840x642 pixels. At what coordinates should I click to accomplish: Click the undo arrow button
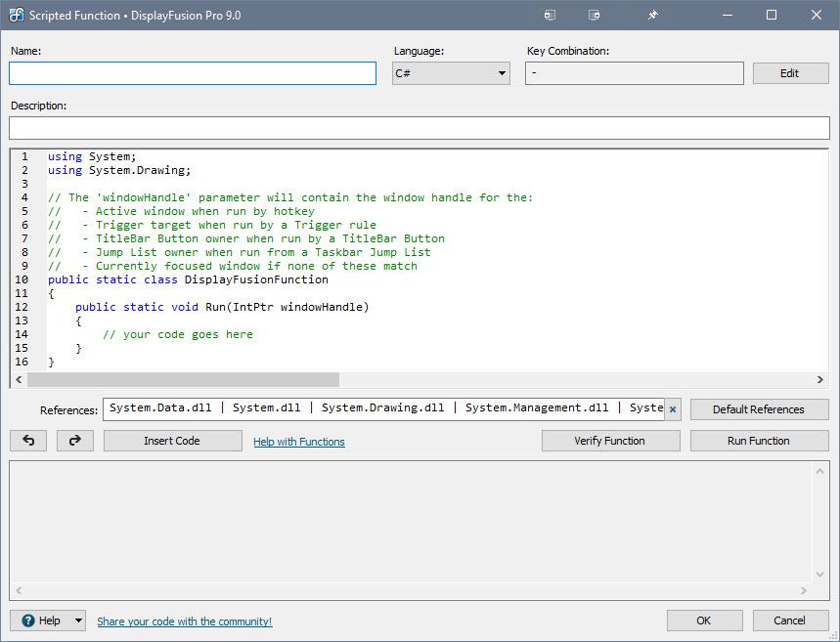click(x=28, y=441)
